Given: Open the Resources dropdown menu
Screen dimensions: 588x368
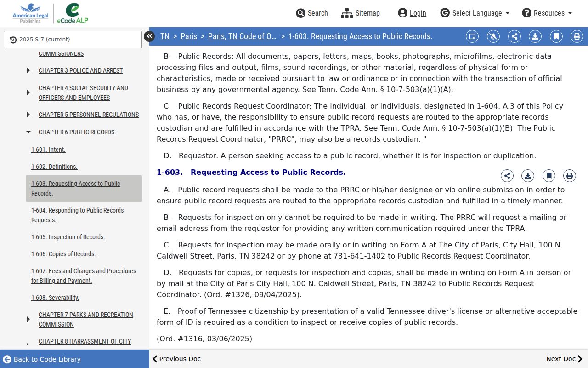Looking at the screenshot, I should (547, 13).
